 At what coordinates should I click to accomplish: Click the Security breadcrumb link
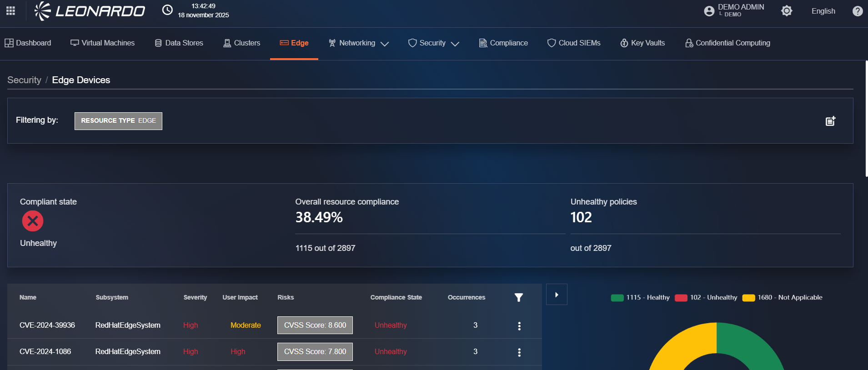(24, 80)
